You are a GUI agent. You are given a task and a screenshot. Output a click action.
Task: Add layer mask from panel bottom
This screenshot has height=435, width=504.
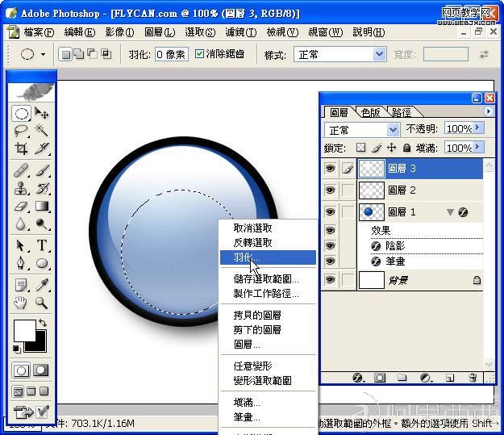(379, 378)
